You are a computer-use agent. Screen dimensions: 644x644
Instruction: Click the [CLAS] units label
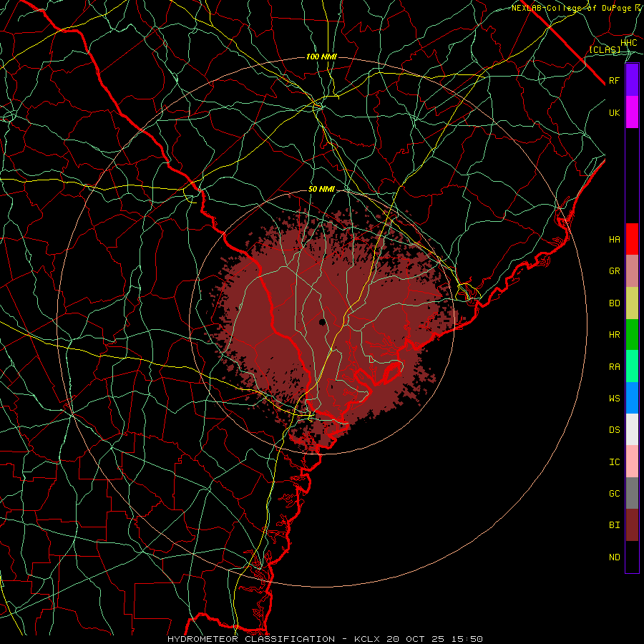click(x=605, y=49)
